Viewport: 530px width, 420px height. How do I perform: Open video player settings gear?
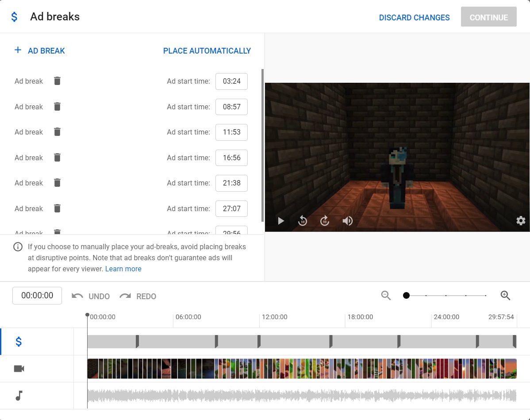tap(521, 220)
